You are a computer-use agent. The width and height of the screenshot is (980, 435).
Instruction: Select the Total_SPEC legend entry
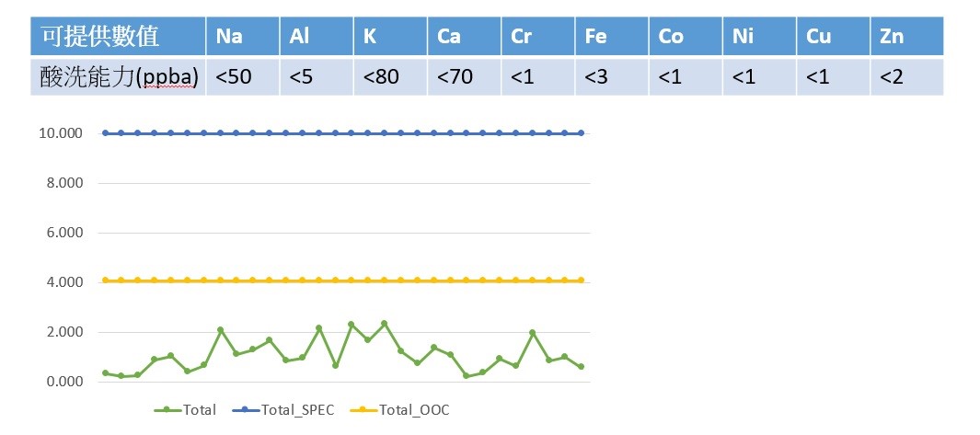283,410
